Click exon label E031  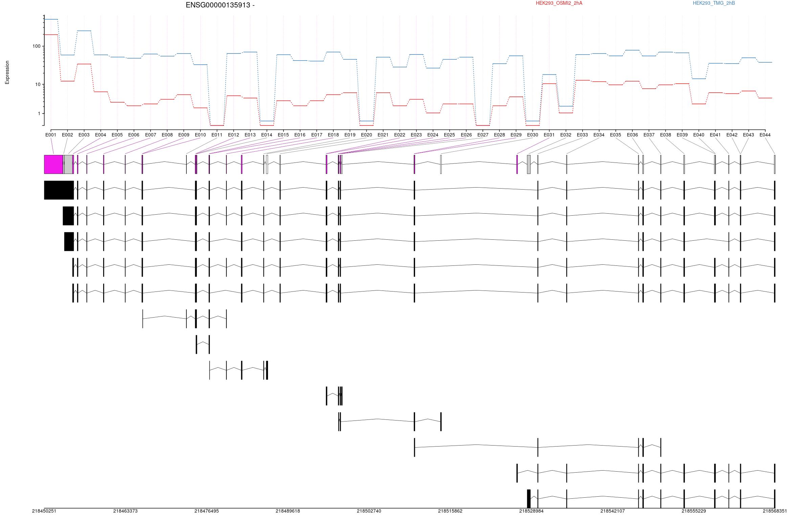click(549, 135)
